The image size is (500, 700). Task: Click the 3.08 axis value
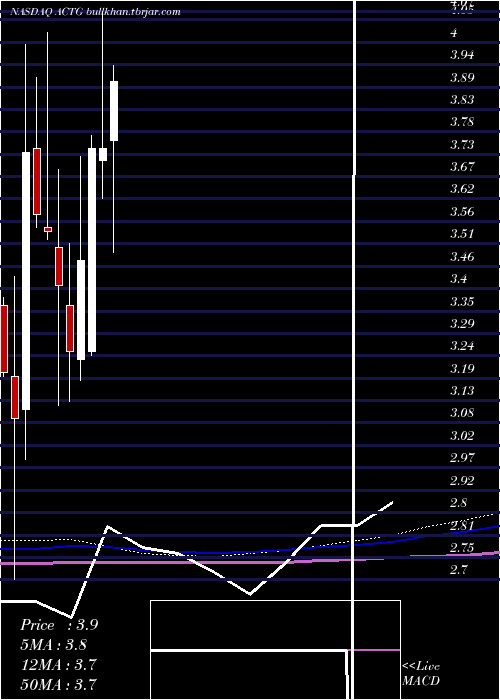coord(462,413)
